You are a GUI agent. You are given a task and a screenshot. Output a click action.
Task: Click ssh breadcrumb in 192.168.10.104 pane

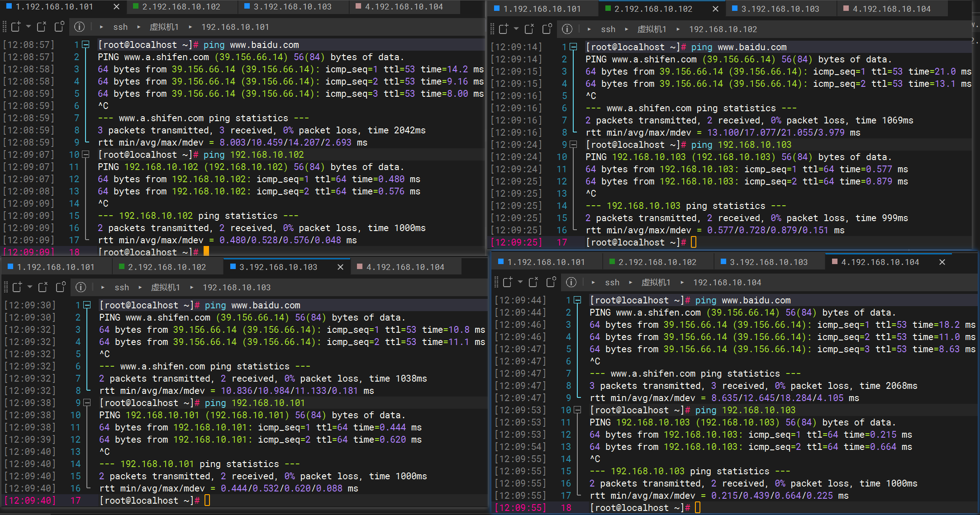click(x=612, y=283)
